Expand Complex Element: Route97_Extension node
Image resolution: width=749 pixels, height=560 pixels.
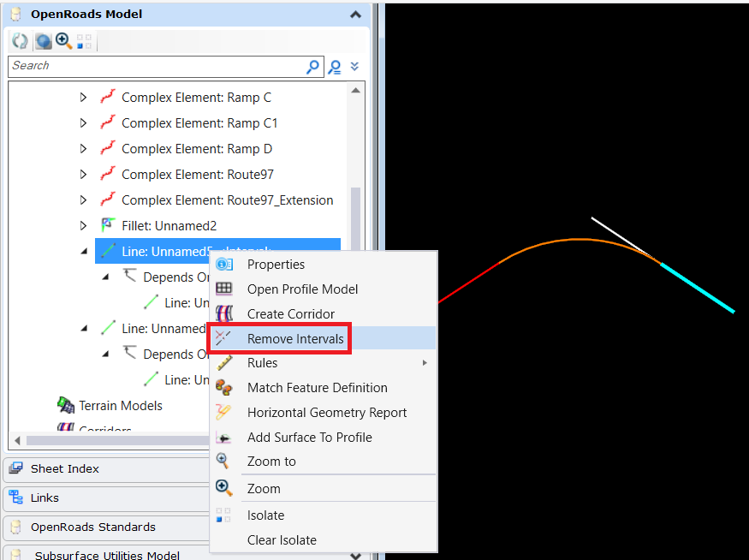click(x=84, y=200)
